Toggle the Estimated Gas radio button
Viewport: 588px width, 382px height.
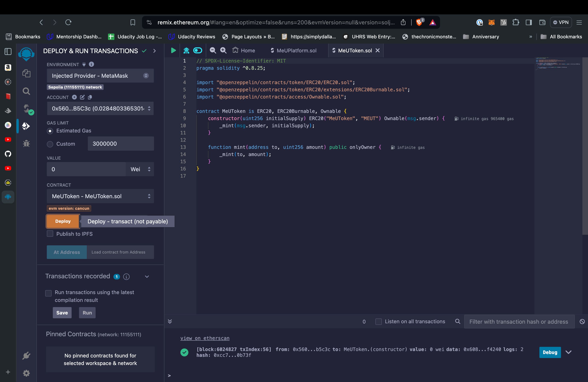tap(50, 131)
